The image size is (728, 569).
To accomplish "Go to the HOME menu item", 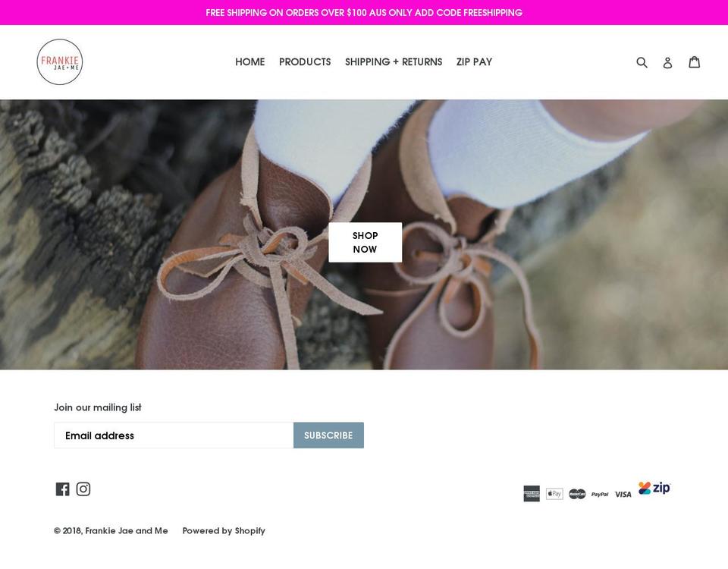I will click(249, 61).
